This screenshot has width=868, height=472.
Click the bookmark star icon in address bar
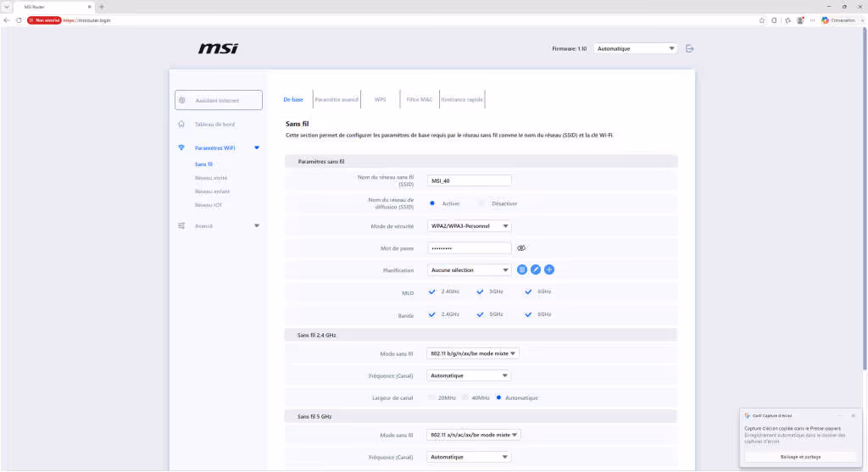[x=762, y=20]
